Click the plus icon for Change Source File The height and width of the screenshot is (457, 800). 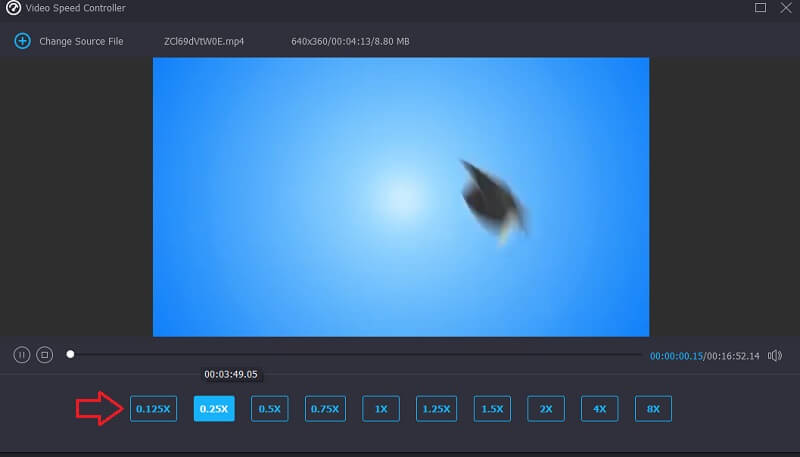(x=22, y=41)
